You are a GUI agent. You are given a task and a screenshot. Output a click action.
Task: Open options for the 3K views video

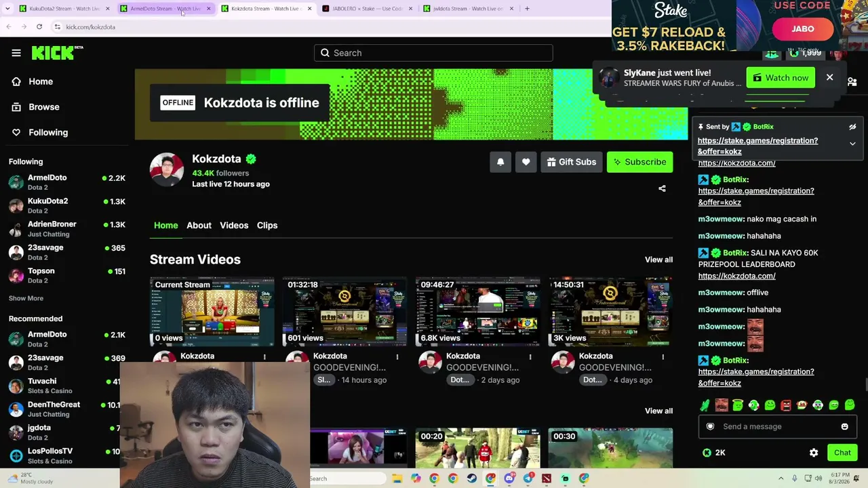[x=663, y=357]
